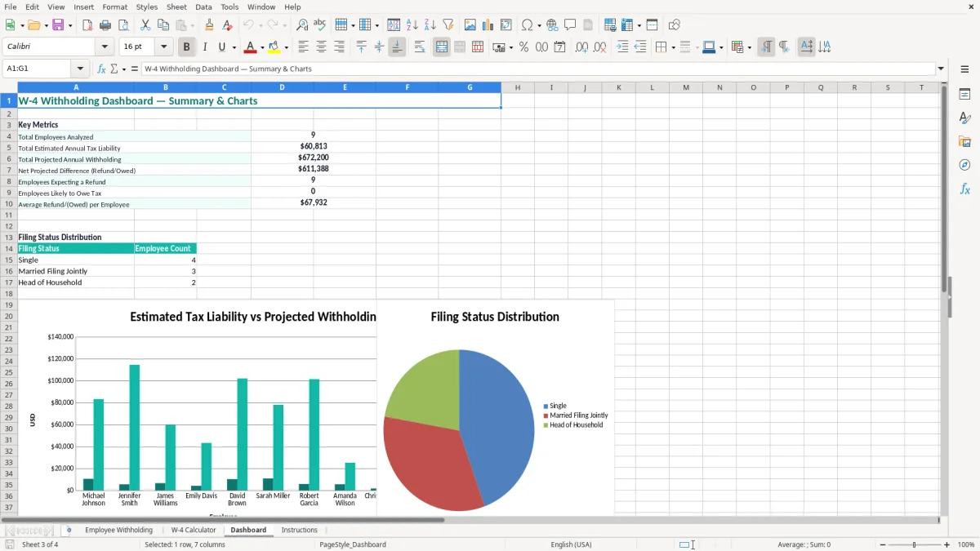This screenshot has height=551, width=980.
Task: Open the Tools menu
Action: click(229, 7)
